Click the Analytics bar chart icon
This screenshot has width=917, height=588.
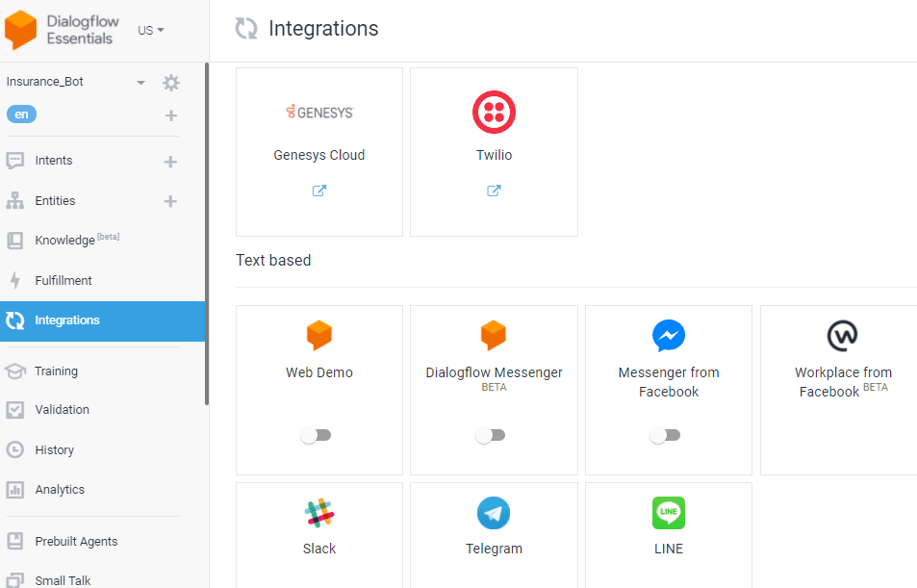[x=14, y=489]
